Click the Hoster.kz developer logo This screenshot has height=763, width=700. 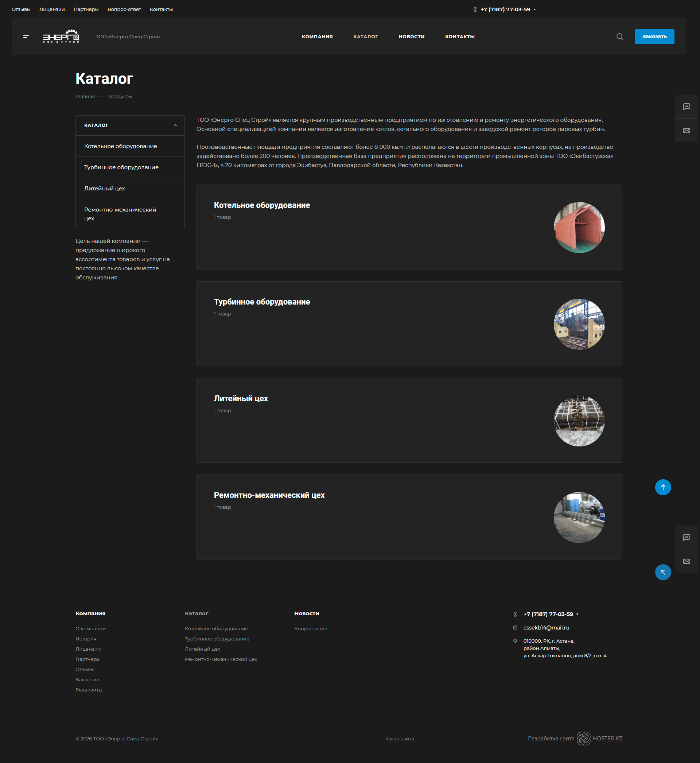click(x=583, y=738)
